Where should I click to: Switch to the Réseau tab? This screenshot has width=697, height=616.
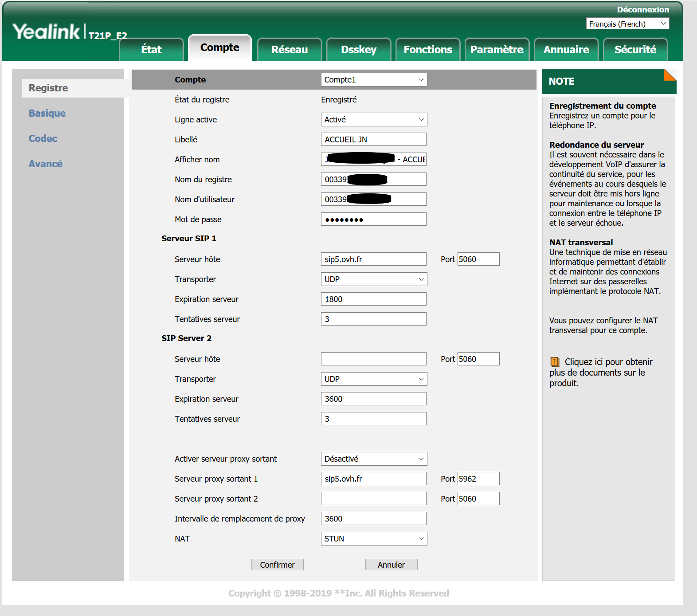pos(290,50)
